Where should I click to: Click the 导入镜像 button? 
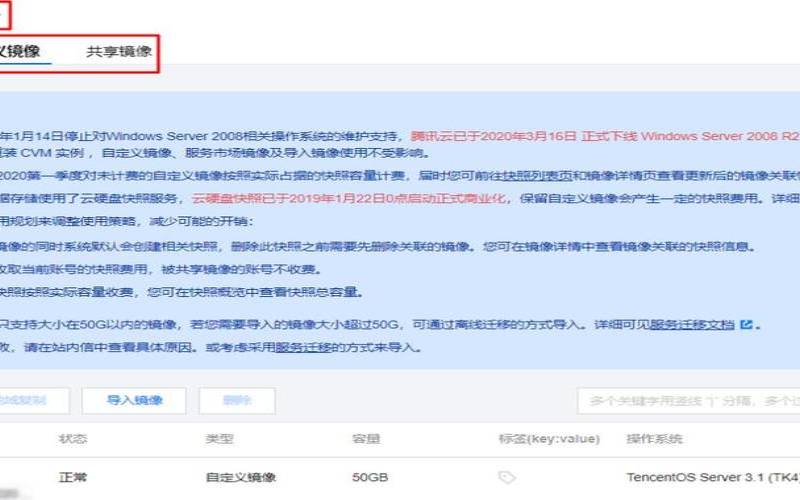point(134,400)
